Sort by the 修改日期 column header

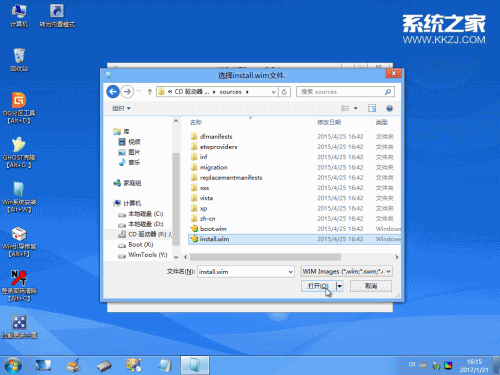[x=329, y=122]
